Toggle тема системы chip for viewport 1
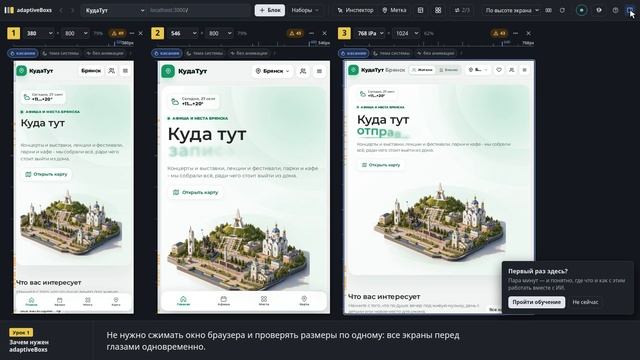The image size is (640, 360). click(x=61, y=53)
